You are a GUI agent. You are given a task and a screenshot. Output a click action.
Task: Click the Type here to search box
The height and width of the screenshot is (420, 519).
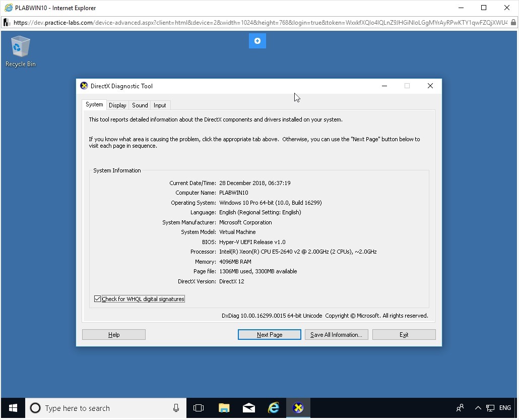(106, 408)
